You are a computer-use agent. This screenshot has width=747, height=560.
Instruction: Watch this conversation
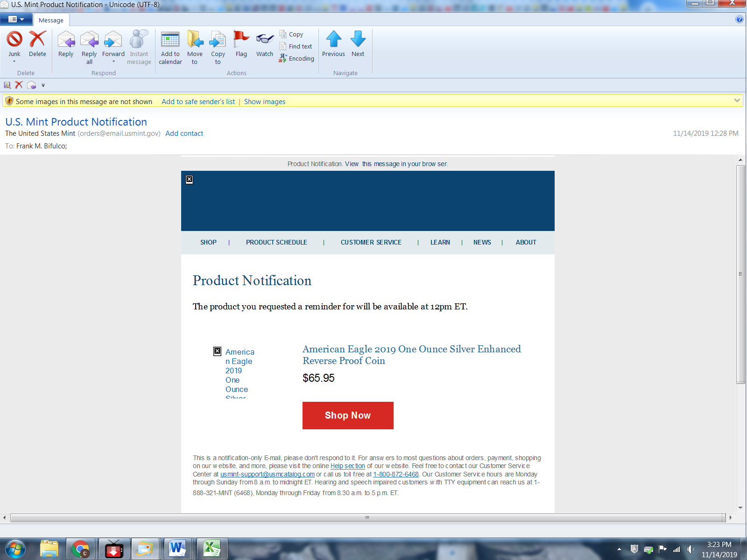265,43
